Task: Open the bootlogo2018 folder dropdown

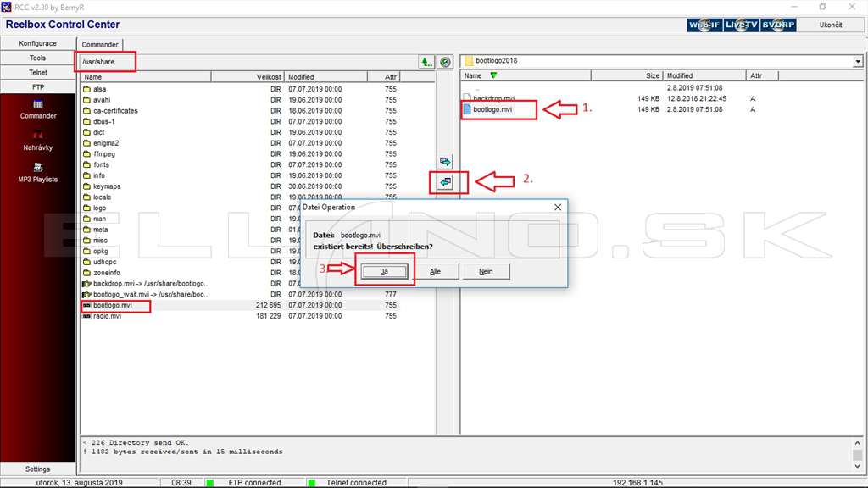Action: [x=858, y=61]
